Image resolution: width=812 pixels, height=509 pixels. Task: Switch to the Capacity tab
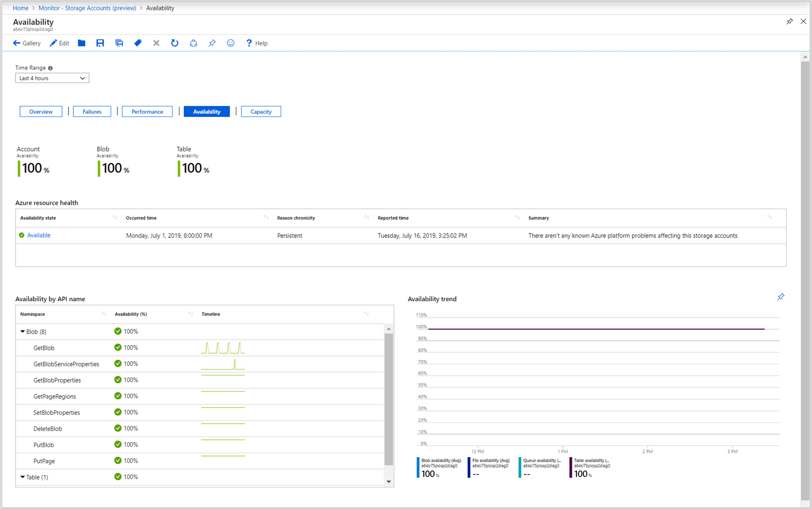[259, 111]
